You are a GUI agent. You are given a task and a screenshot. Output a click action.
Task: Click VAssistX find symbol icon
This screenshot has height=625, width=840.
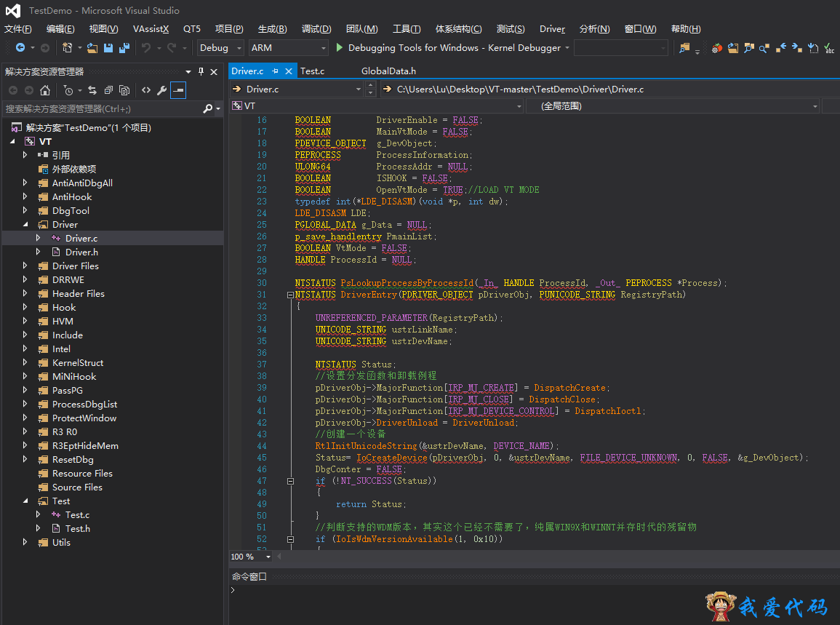pyautogui.click(x=764, y=48)
